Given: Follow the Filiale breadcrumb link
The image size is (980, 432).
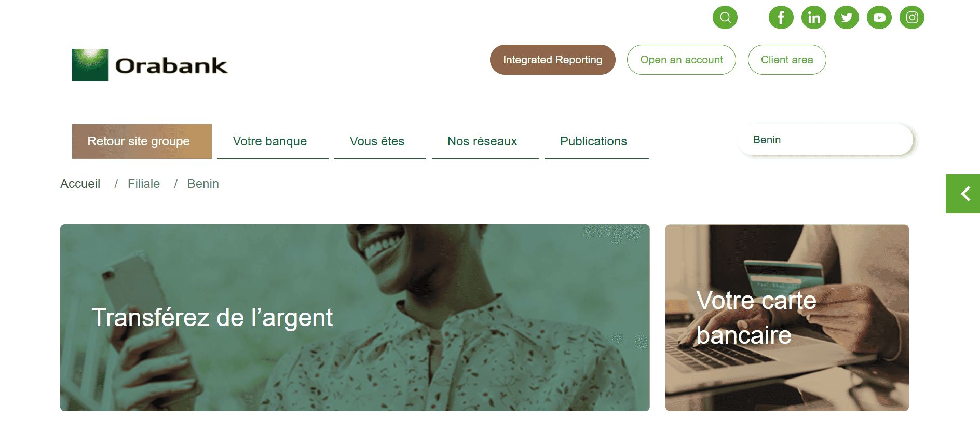Looking at the screenshot, I should [x=144, y=184].
